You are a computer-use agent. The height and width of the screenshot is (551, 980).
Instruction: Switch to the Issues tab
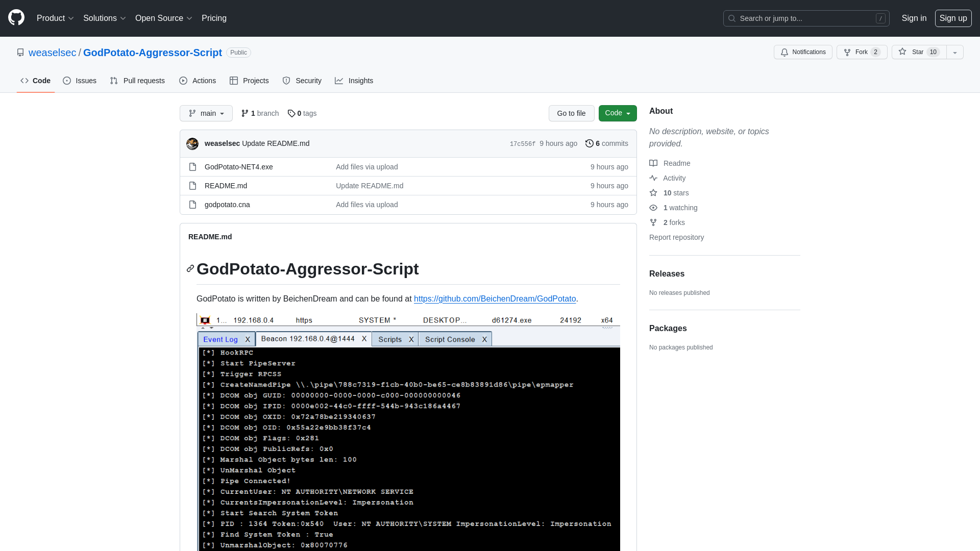(x=80, y=81)
